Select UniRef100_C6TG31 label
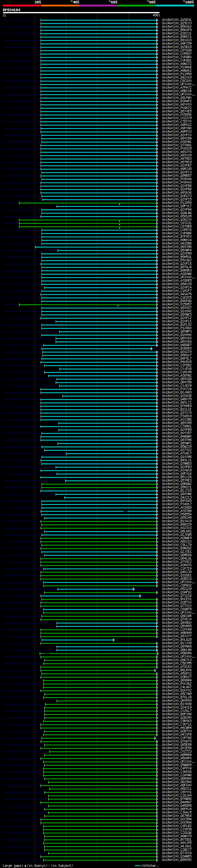Viewport: 197px width, 868px height. point(176,223)
